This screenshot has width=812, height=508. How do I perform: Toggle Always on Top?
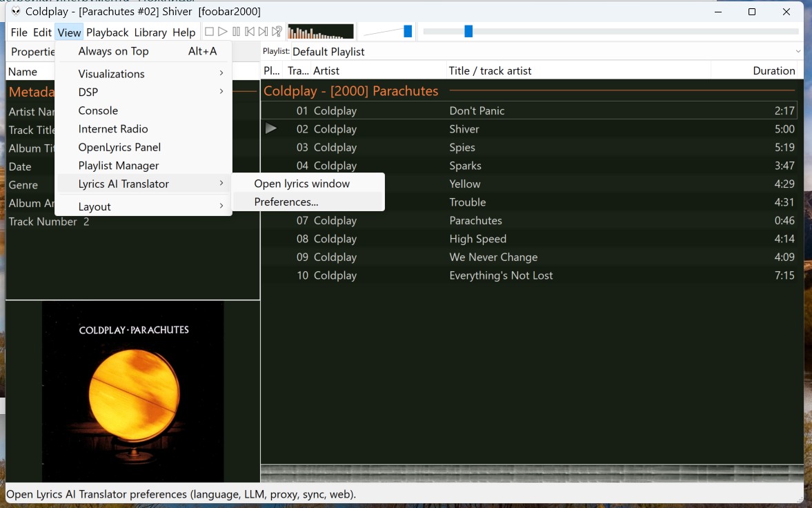click(143, 51)
